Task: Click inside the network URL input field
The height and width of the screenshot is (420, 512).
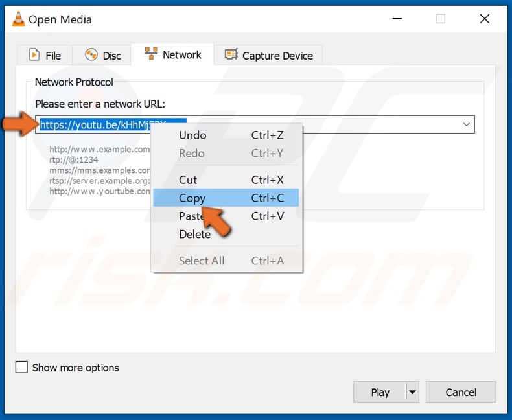Action: pos(255,124)
